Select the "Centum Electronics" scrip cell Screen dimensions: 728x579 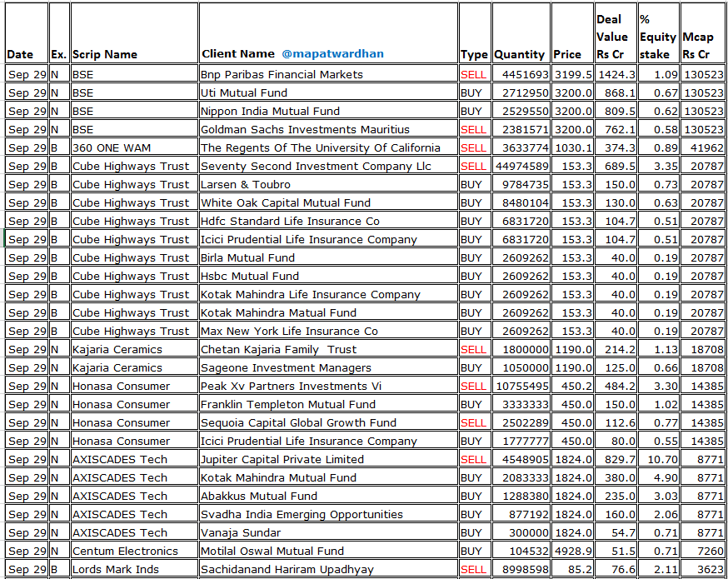tap(134, 552)
